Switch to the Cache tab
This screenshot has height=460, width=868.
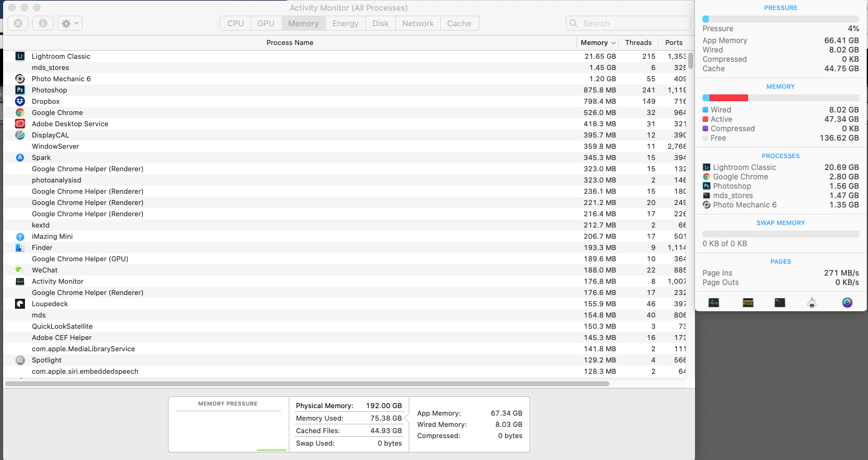point(459,23)
